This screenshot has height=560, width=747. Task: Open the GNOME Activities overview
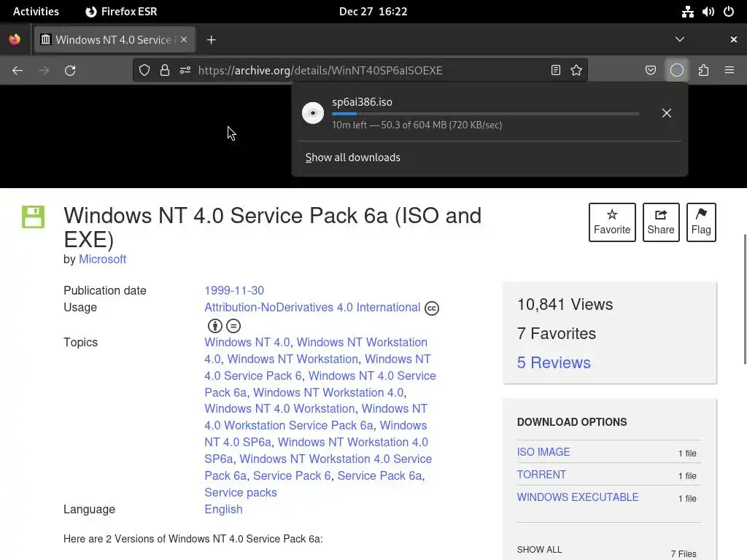36,11
